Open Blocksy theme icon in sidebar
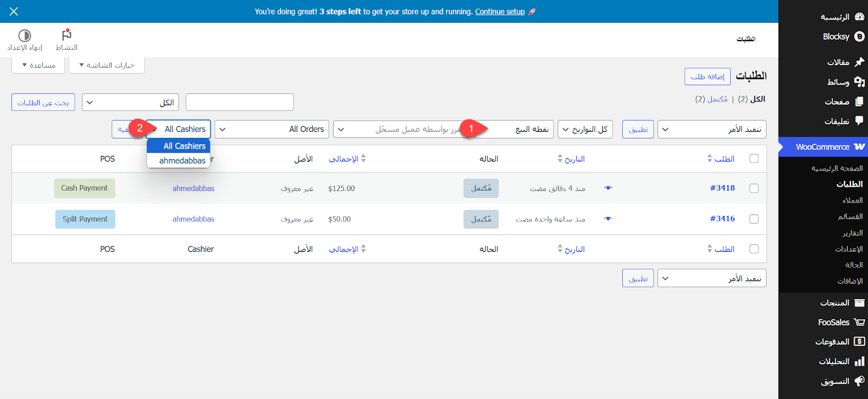868x399 pixels. tap(859, 36)
